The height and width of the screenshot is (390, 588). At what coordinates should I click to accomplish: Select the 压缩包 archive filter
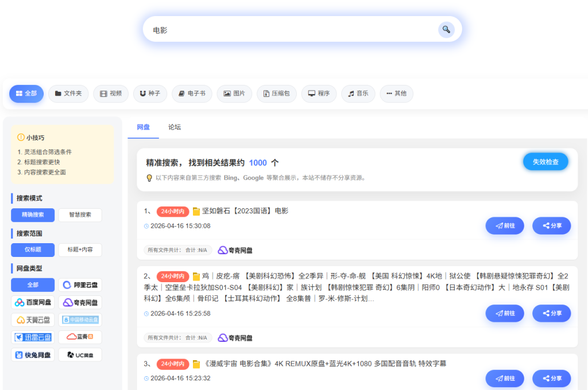[276, 93]
